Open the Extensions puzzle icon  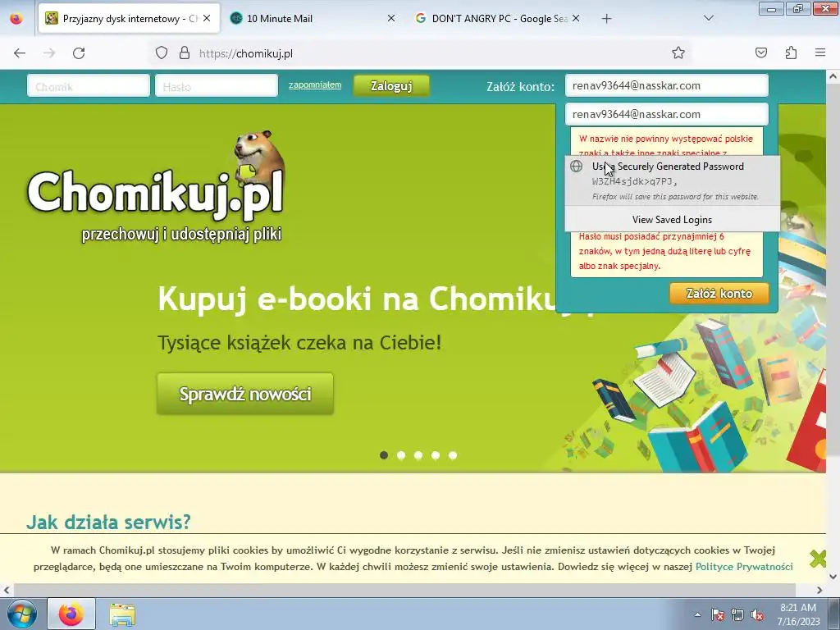pos(791,53)
